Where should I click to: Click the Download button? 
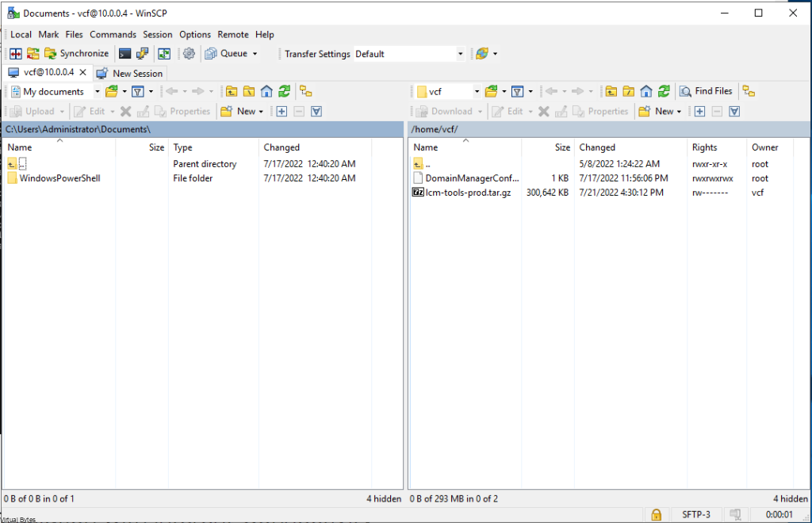coord(445,111)
